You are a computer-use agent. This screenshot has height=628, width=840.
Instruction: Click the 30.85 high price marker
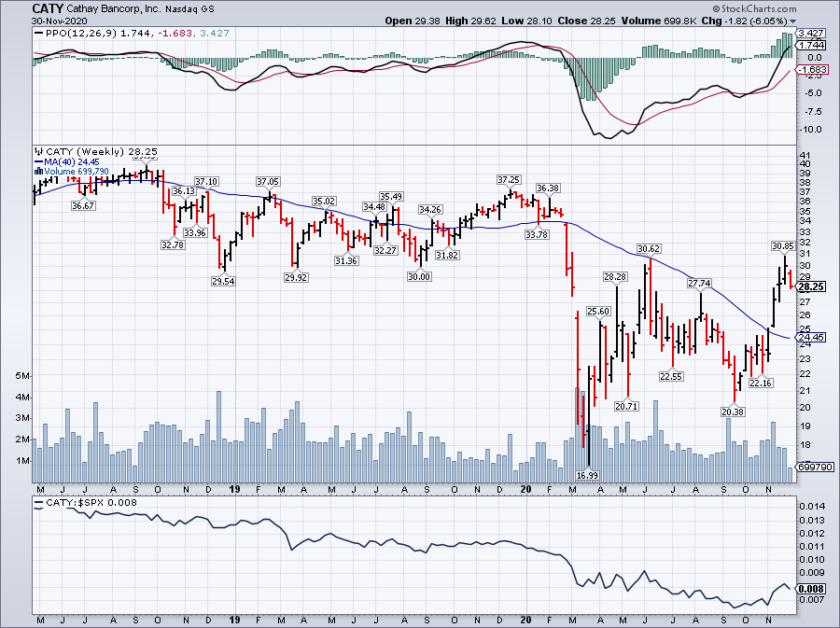point(783,245)
